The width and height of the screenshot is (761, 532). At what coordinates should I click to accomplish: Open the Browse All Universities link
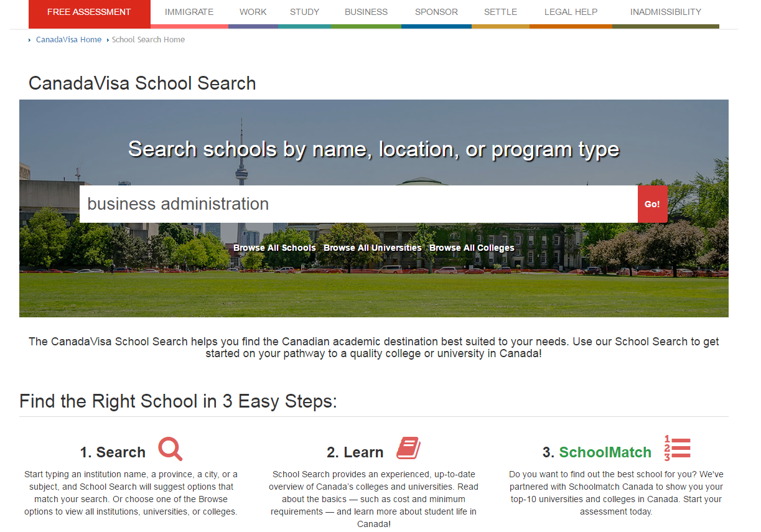coord(372,247)
